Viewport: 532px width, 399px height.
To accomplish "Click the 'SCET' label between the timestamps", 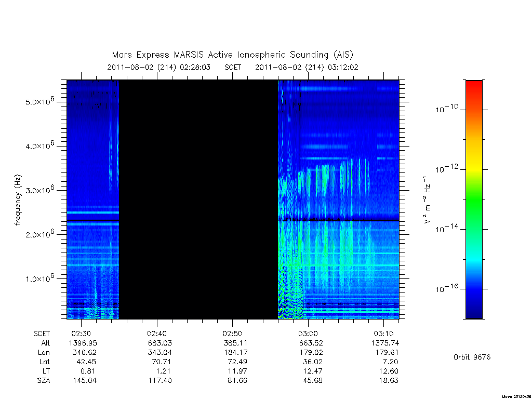I will tap(233, 67).
